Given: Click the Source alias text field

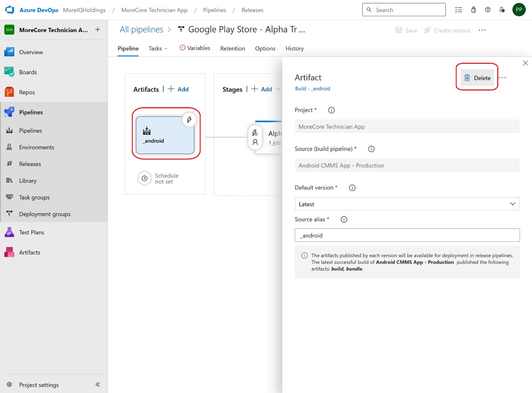Looking at the screenshot, I should pyautogui.click(x=407, y=235).
